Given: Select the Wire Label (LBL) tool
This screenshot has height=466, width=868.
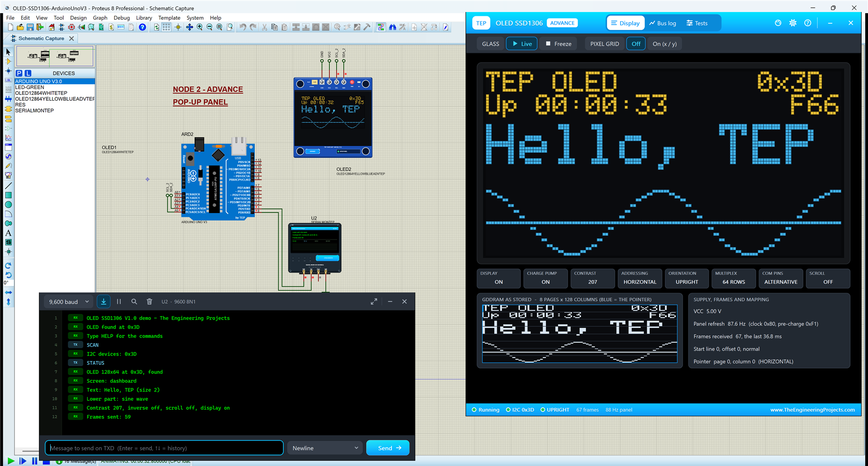Looking at the screenshot, I should (x=8, y=80).
